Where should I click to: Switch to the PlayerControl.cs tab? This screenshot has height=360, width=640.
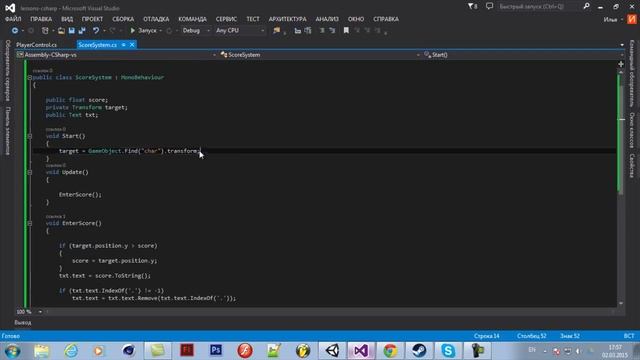coord(37,45)
